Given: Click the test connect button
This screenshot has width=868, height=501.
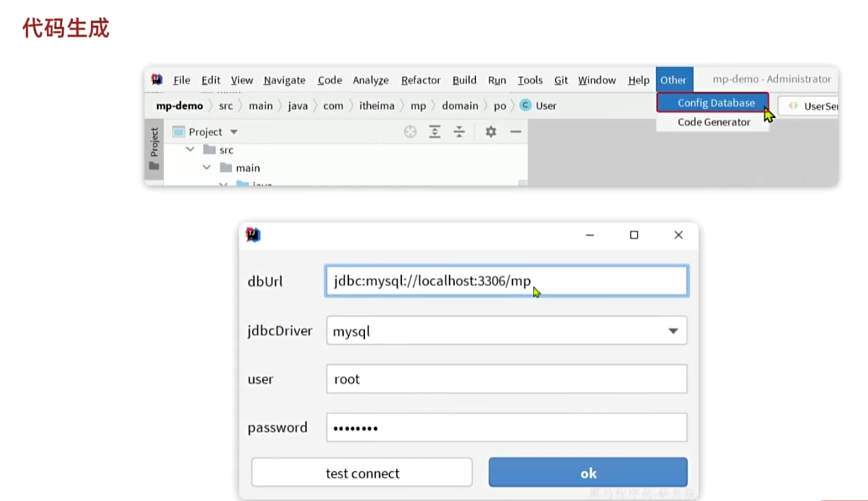Looking at the screenshot, I should pyautogui.click(x=362, y=473).
